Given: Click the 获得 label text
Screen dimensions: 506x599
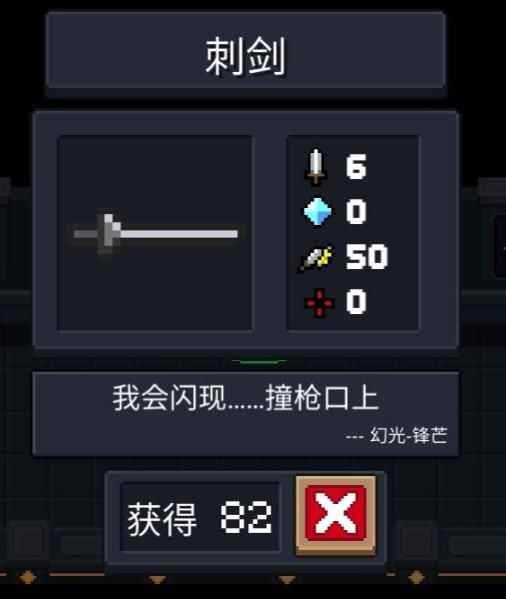Looking at the screenshot, I should tap(162, 518).
